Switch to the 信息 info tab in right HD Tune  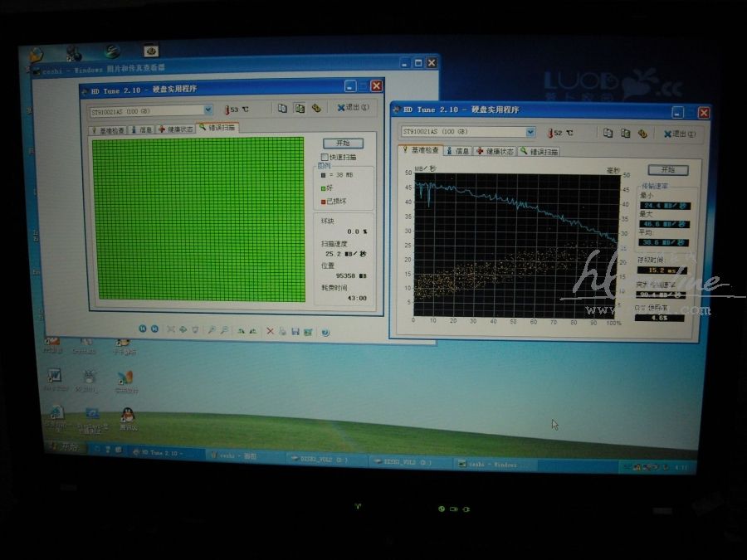tap(458, 151)
